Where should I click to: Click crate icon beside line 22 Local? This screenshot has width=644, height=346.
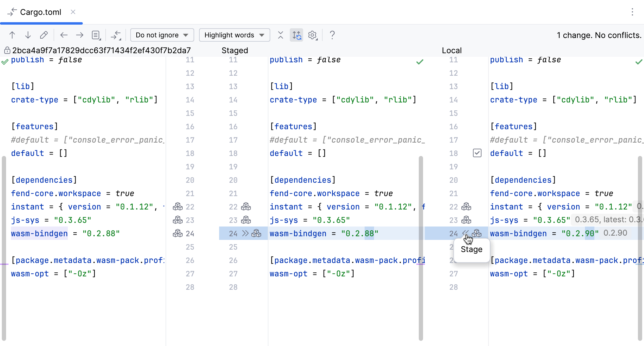click(x=466, y=207)
